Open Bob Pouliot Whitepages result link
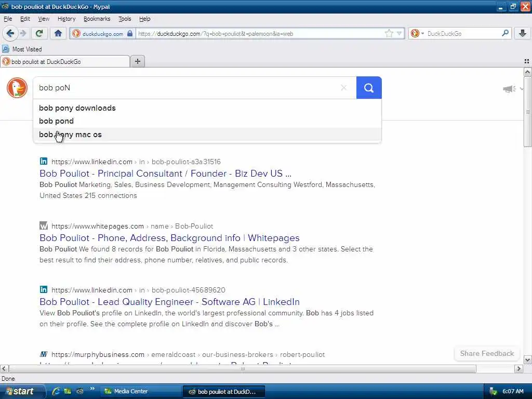 tap(170, 238)
